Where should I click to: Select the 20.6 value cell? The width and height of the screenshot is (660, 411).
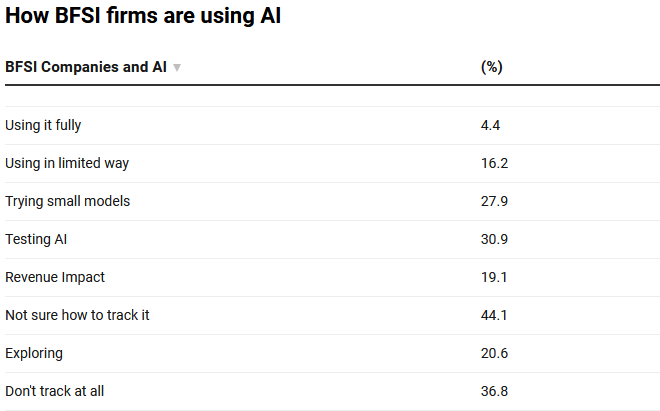[x=494, y=353]
